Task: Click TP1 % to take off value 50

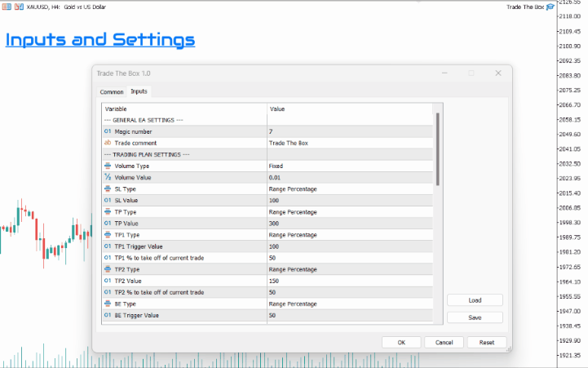Action: pos(350,258)
